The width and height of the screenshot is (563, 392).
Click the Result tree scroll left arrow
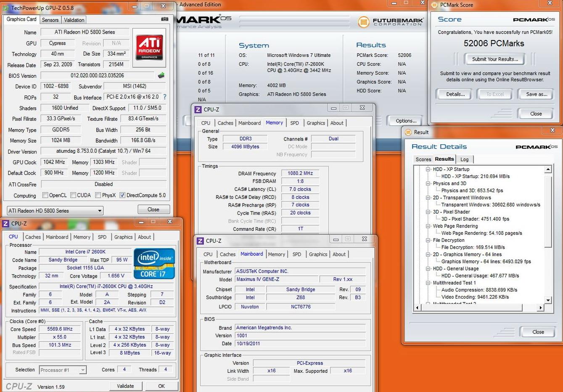[418, 307]
